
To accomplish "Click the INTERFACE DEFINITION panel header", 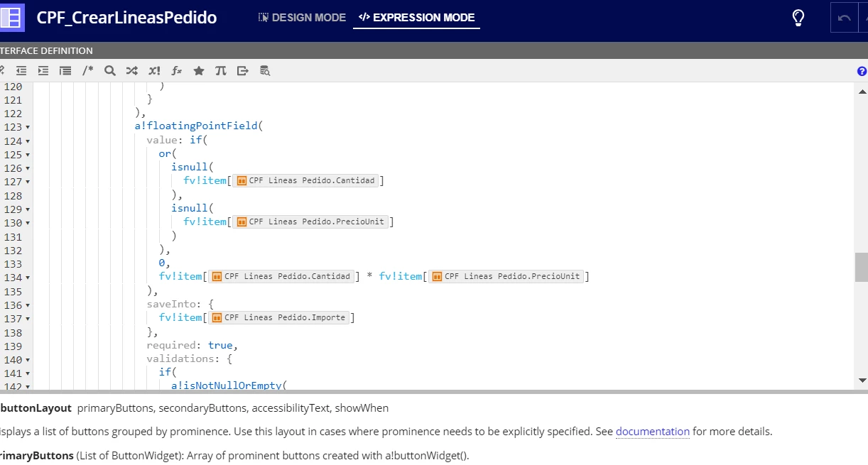I will (x=46, y=50).
